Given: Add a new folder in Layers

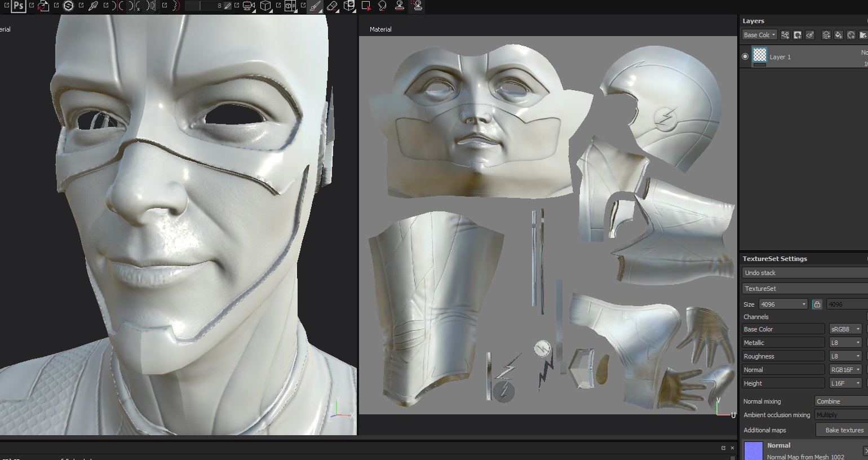Looking at the screenshot, I should tap(863, 35).
